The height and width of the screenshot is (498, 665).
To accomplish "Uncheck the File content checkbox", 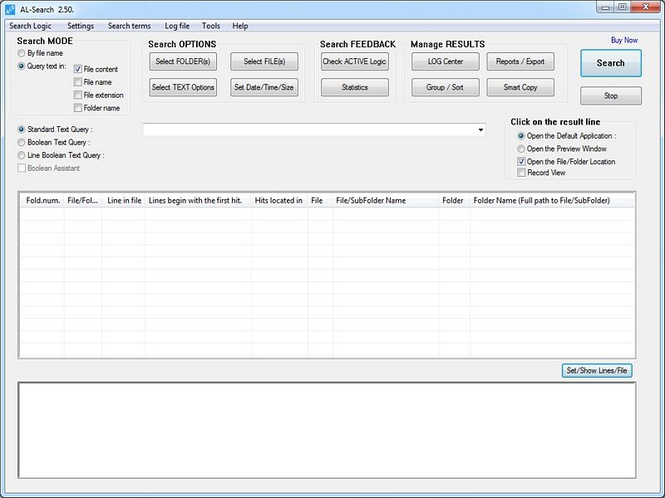I will click(x=78, y=69).
